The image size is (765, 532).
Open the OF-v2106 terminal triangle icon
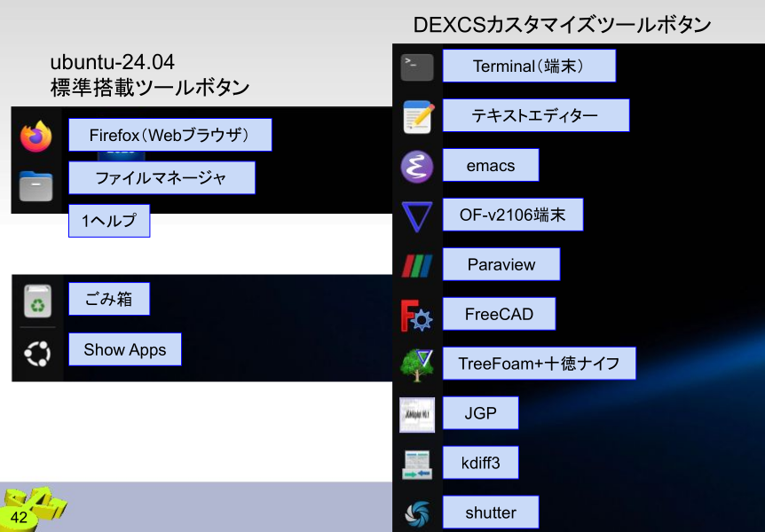pyautogui.click(x=417, y=216)
